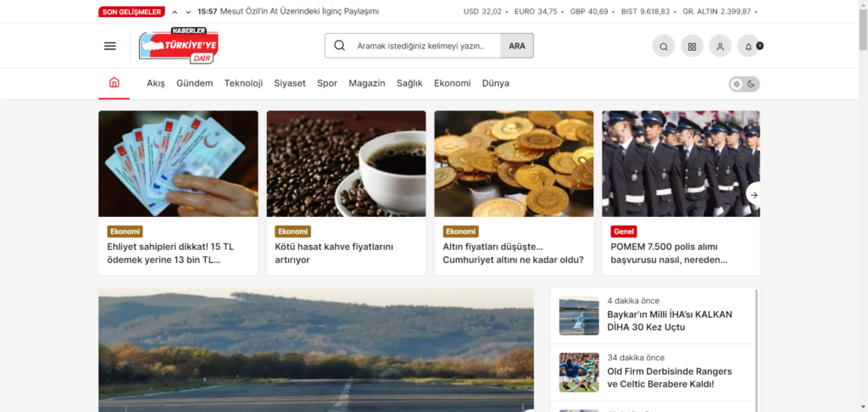Click Ekonomi tag on gold card
The image size is (868, 412).
[460, 231]
